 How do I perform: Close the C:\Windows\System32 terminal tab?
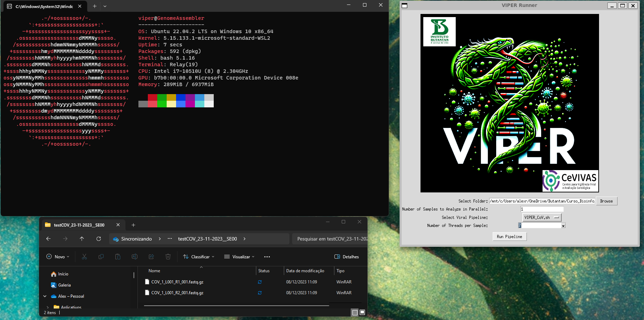pos(79,6)
